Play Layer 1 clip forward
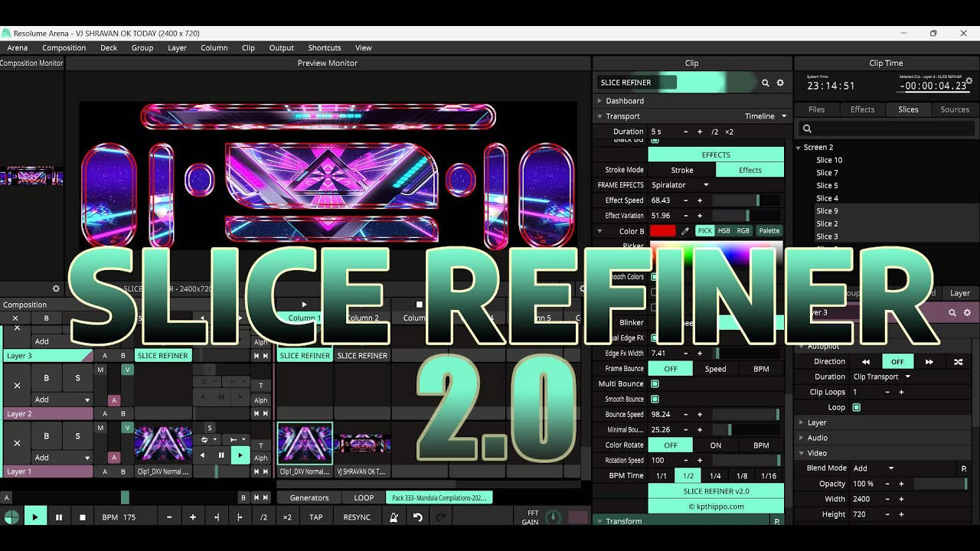The image size is (980, 551). coord(240,455)
